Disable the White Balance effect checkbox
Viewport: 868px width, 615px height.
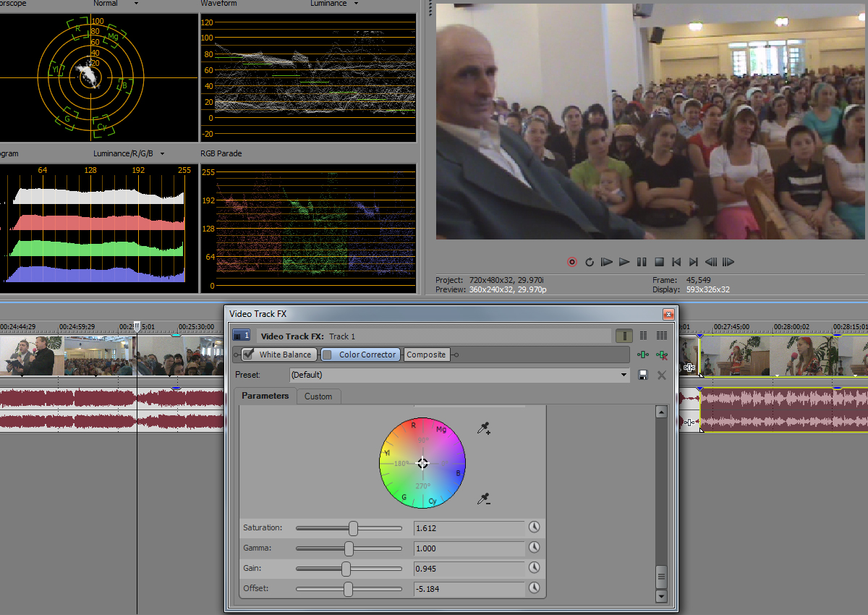[x=249, y=355]
